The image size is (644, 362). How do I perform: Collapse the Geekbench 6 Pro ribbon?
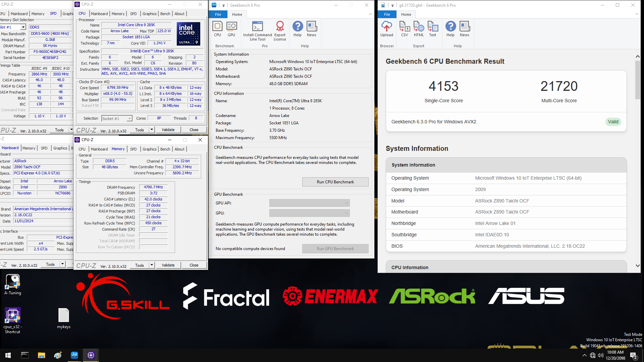pyautogui.click(x=370, y=14)
